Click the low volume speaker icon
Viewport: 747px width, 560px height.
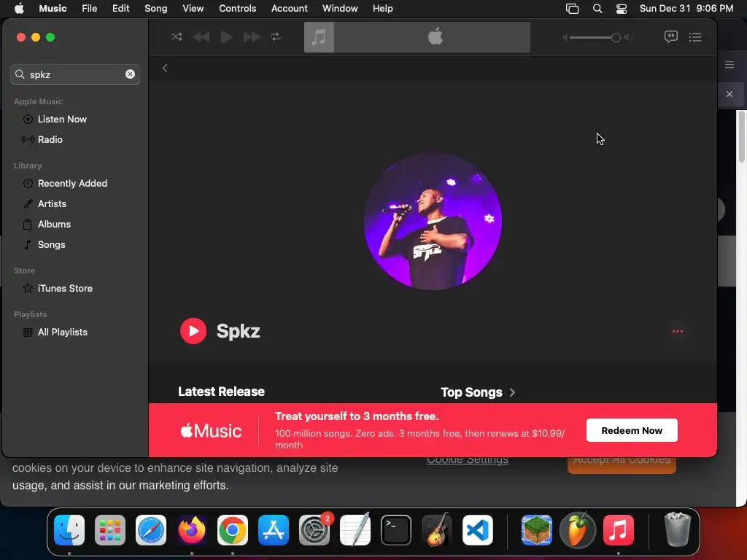point(565,37)
